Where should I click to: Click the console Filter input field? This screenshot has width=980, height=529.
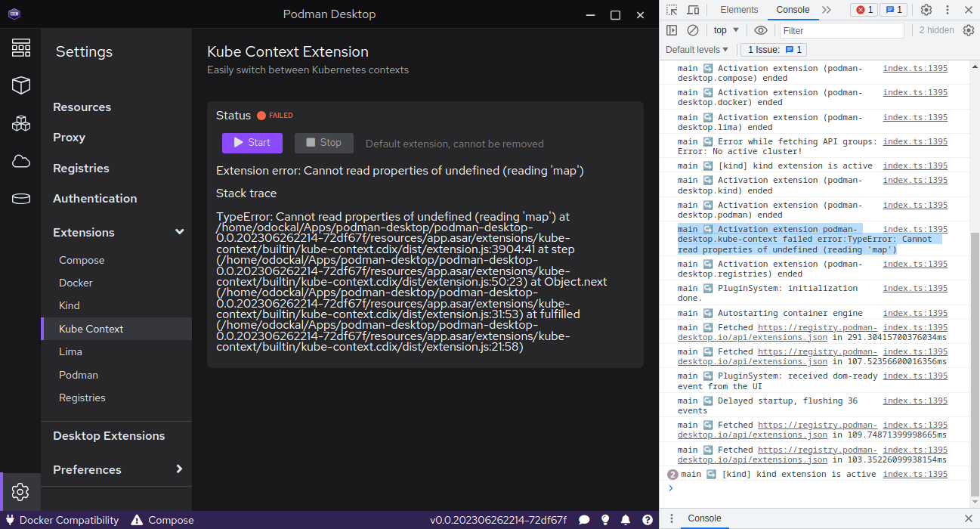point(842,30)
